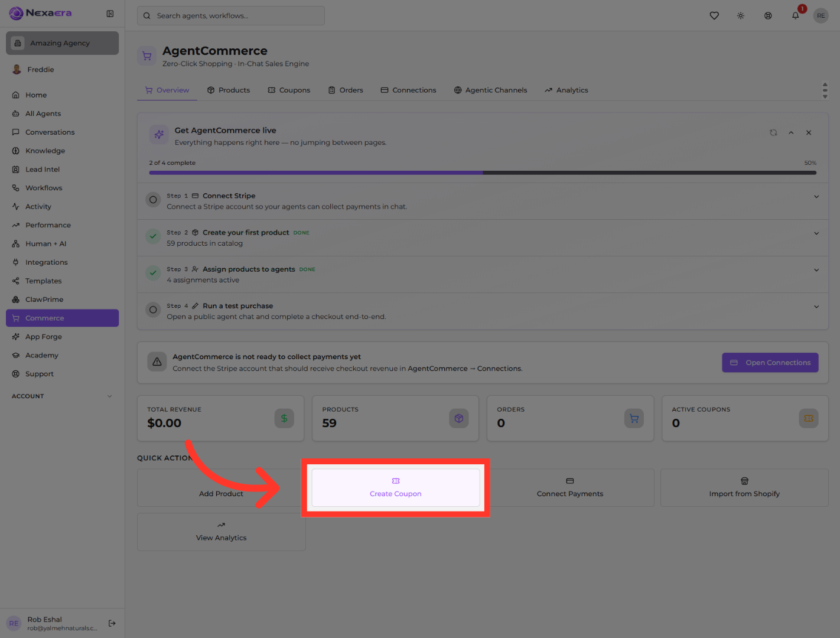This screenshot has height=638, width=840.
Task: Open the Connections tab
Action: pyautogui.click(x=408, y=90)
